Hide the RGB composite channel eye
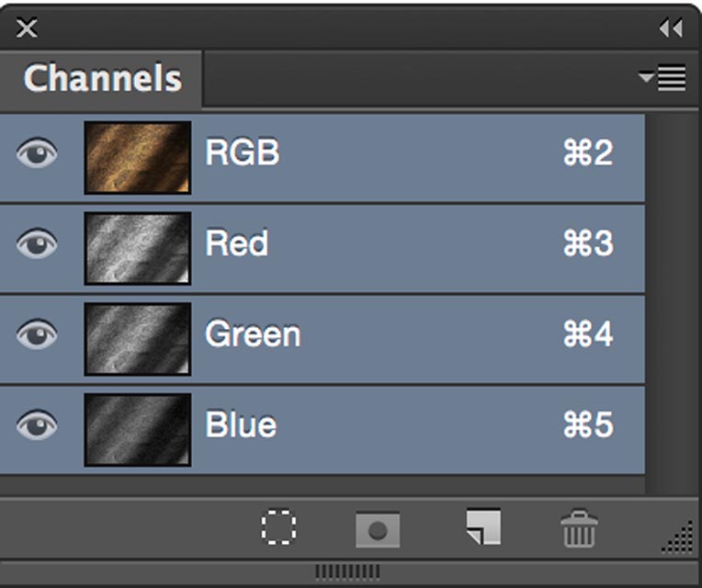This screenshot has width=702, height=588. 37,153
